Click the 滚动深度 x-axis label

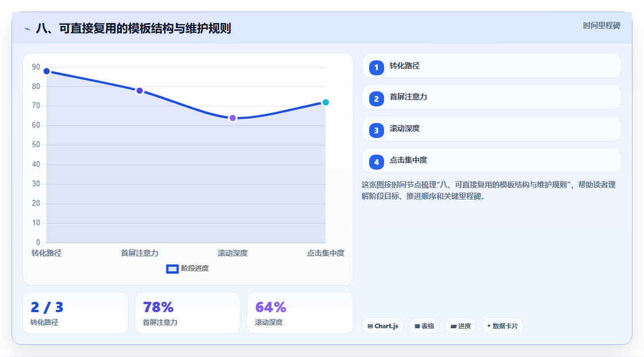click(x=232, y=253)
